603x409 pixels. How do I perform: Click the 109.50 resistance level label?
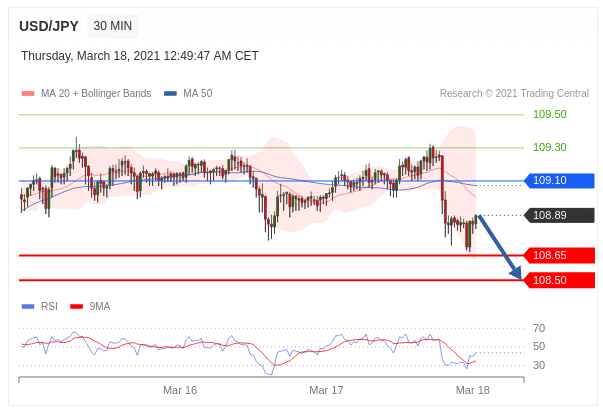[550, 114]
